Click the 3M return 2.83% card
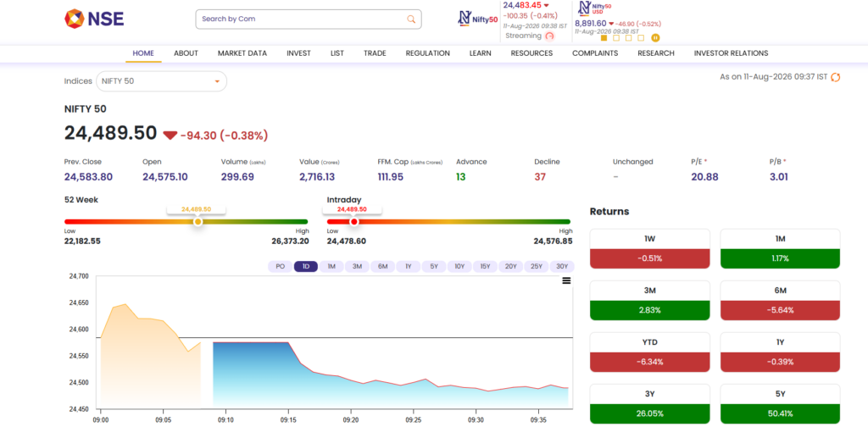The image size is (868, 438). pyautogui.click(x=650, y=300)
